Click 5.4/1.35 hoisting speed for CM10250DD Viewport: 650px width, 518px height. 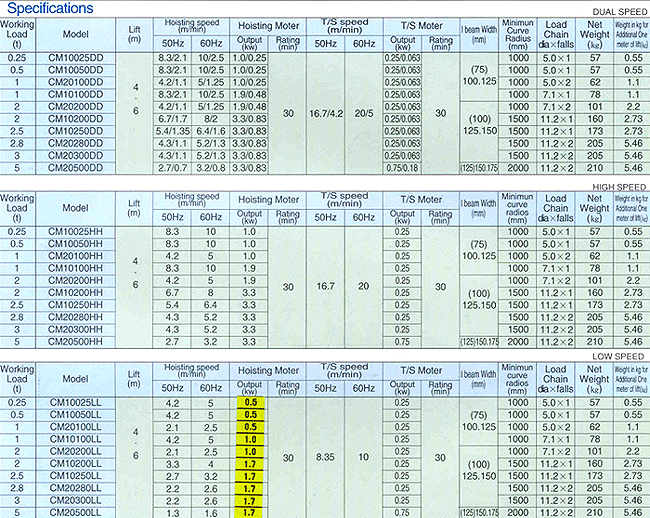click(172, 131)
